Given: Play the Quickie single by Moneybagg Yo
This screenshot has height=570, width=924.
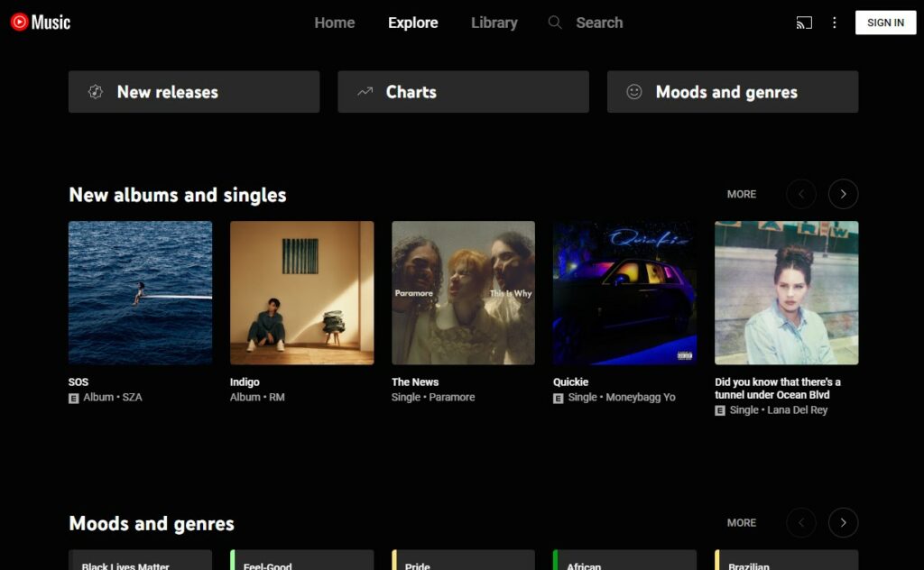Looking at the screenshot, I should 624,291.
